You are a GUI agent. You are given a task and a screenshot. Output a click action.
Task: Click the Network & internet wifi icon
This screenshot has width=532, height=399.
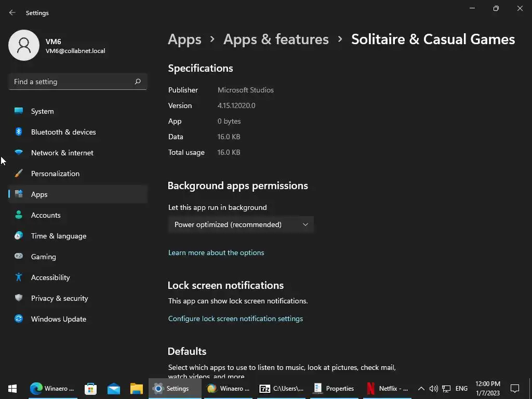pos(19,153)
